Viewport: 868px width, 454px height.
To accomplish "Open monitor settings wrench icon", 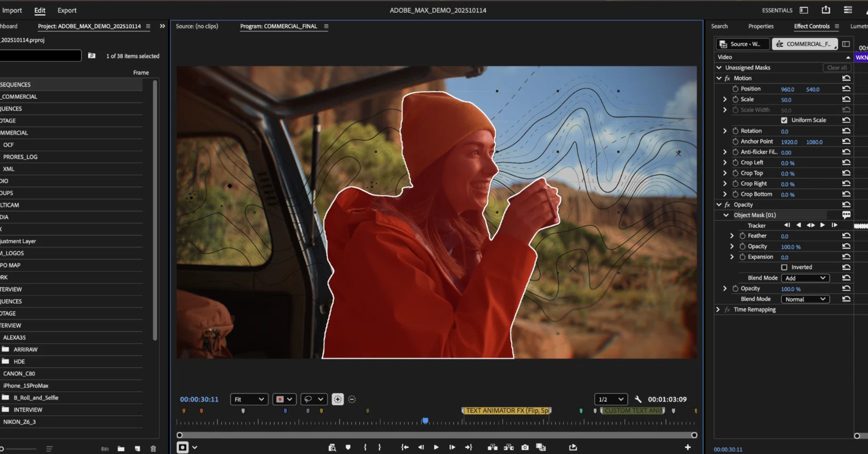I will click(x=638, y=399).
